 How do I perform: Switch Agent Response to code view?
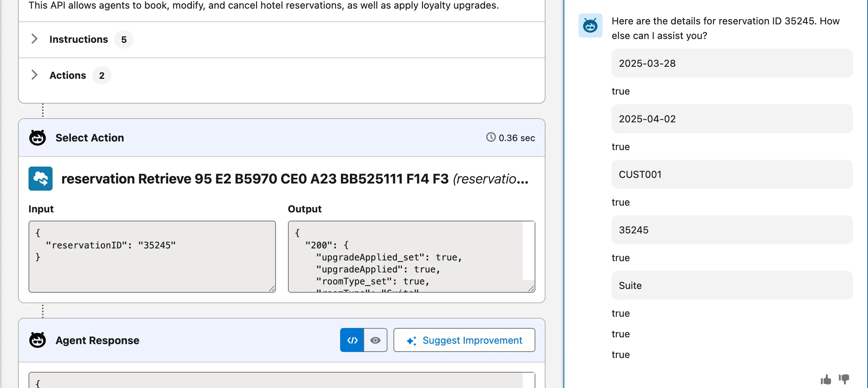pyautogui.click(x=352, y=340)
